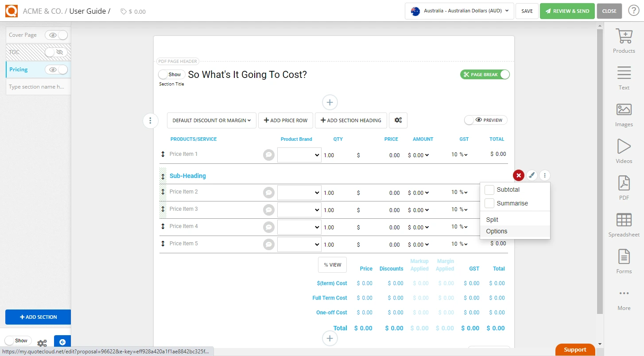Click the pricing table settings gear icon
The width and height of the screenshot is (644, 356).
click(x=398, y=120)
